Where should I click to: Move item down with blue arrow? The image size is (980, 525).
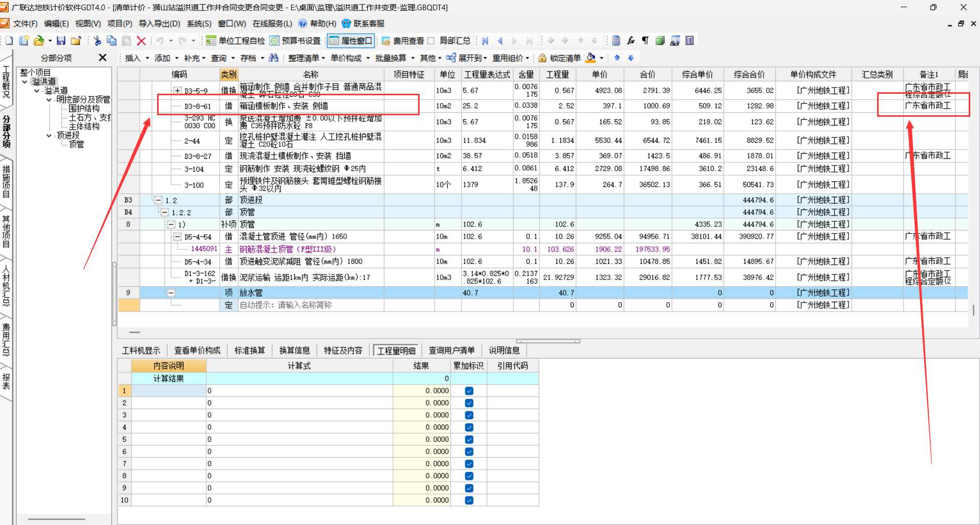tap(631, 57)
